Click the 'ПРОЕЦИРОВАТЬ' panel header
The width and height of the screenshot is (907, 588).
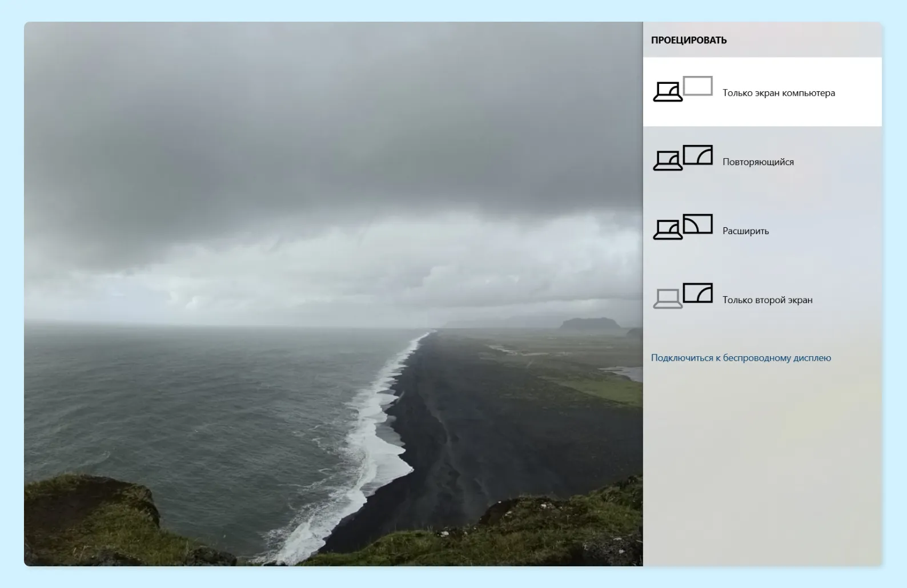pos(689,41)
